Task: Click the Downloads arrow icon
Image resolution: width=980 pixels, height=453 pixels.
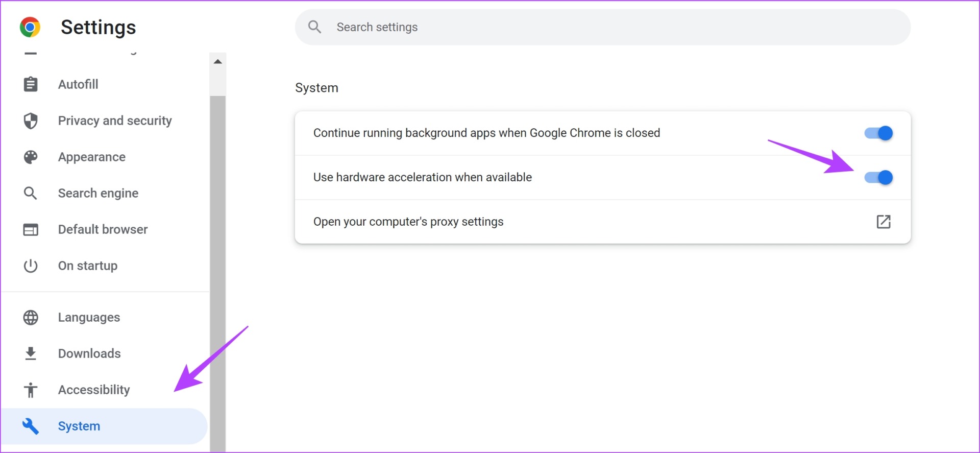Action: point(31,353)
